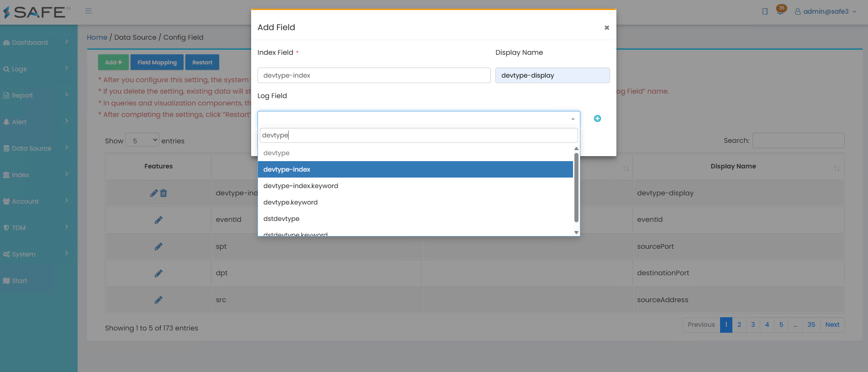
Task: Click the Display Name input box
Action: click(552, 75)
